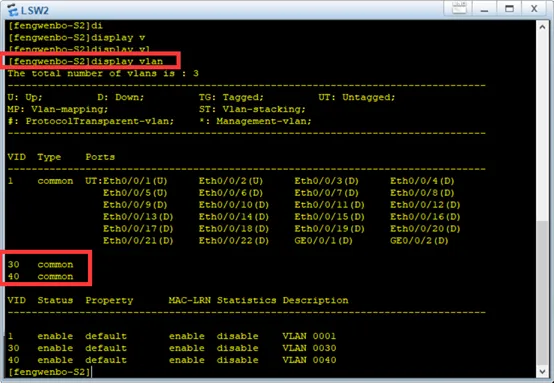
Task: Click the 'Type' column header
Action: pos(49,157)
